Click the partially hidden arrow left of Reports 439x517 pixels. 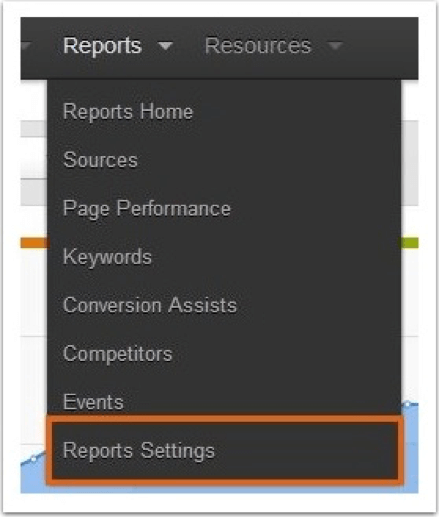click(26, 46)
